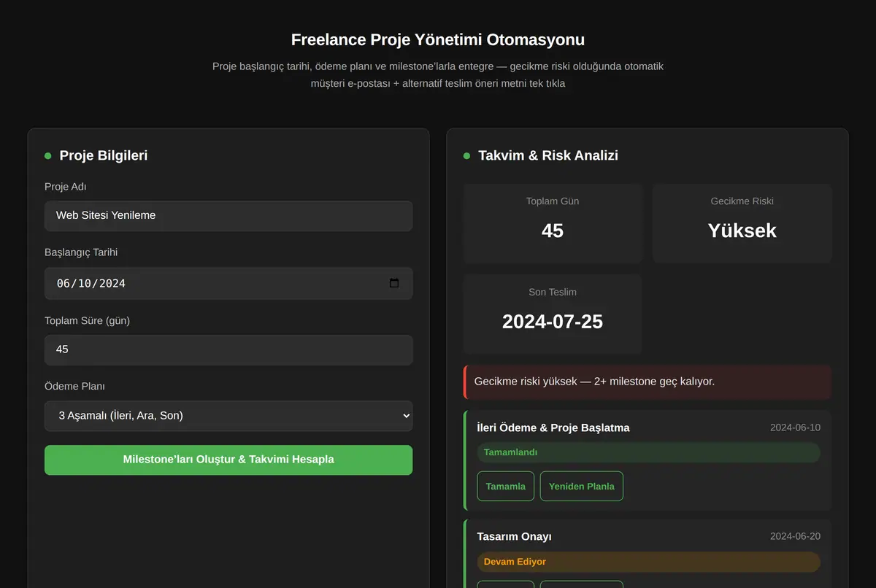Click the Toplam Gün value 45
876x588 pixels.
tap(553, 231)
